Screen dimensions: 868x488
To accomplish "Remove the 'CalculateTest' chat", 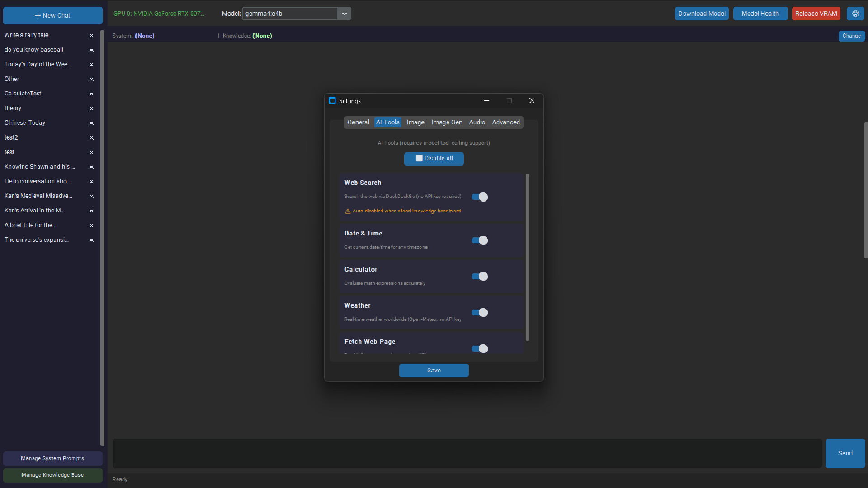I will point(91,94).
